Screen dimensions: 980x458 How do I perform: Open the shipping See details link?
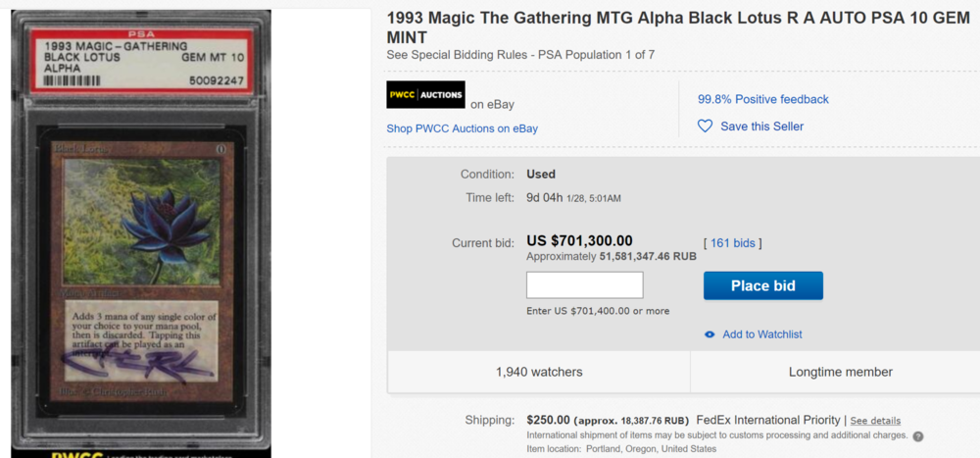click(875, 421)
